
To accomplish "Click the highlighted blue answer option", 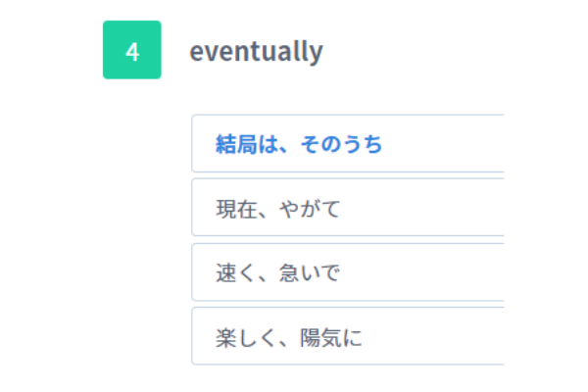I will click(299, 145).
